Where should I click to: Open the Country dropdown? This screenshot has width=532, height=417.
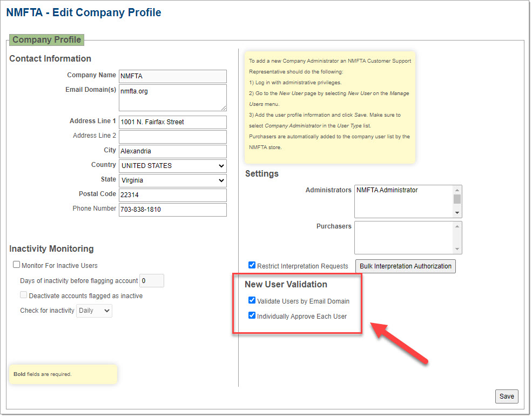[x=173, y=166]
